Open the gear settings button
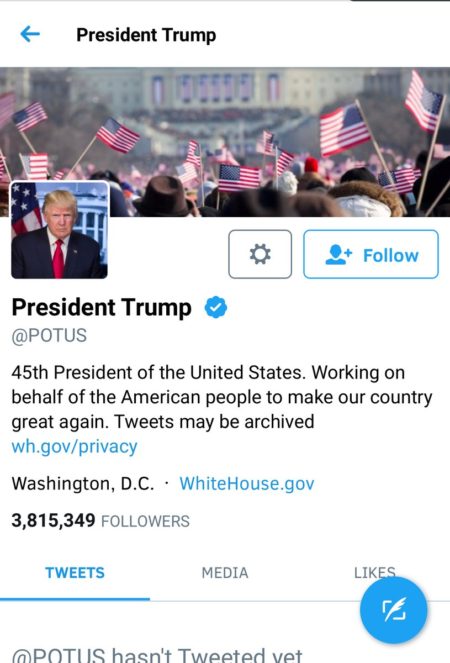 (260, 254)
